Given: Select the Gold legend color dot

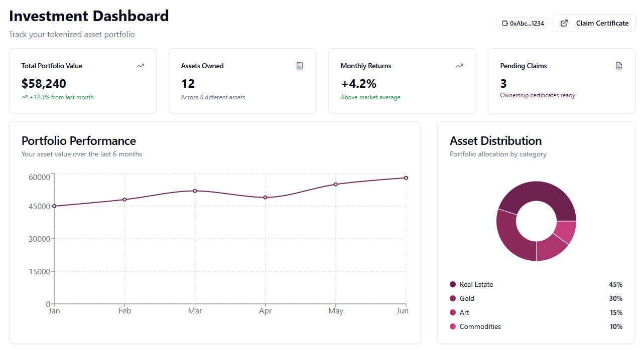Looking at the screenshot, I should tap(453, 298).
